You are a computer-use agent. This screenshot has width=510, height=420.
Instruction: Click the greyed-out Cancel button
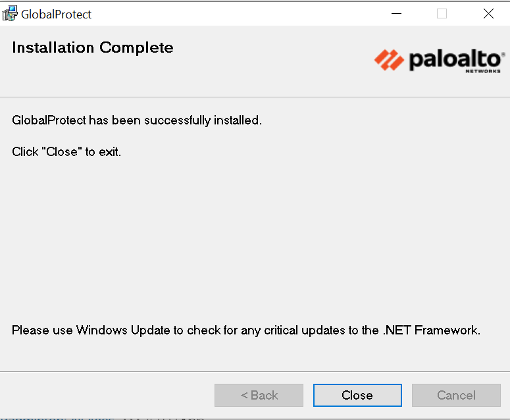456,395
